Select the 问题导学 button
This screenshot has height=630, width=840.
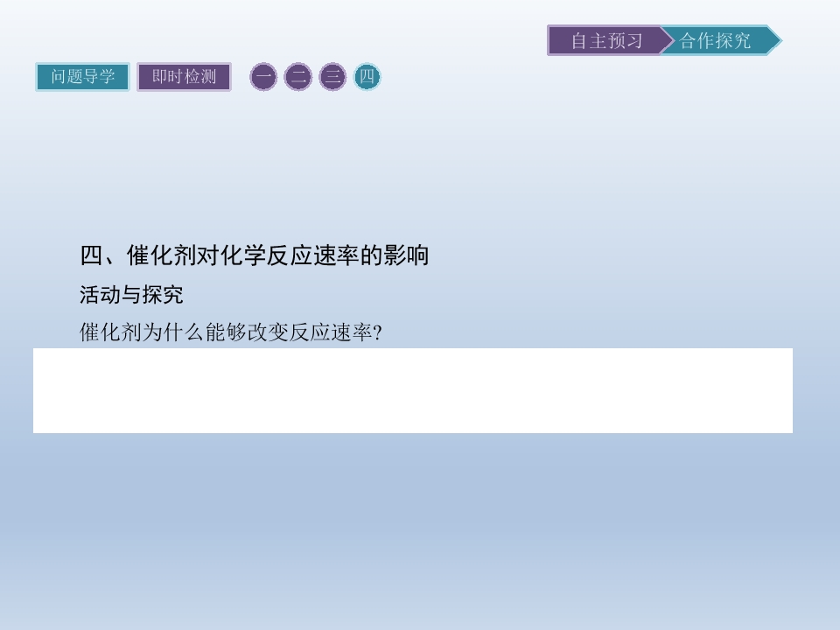tap(82, 77)
